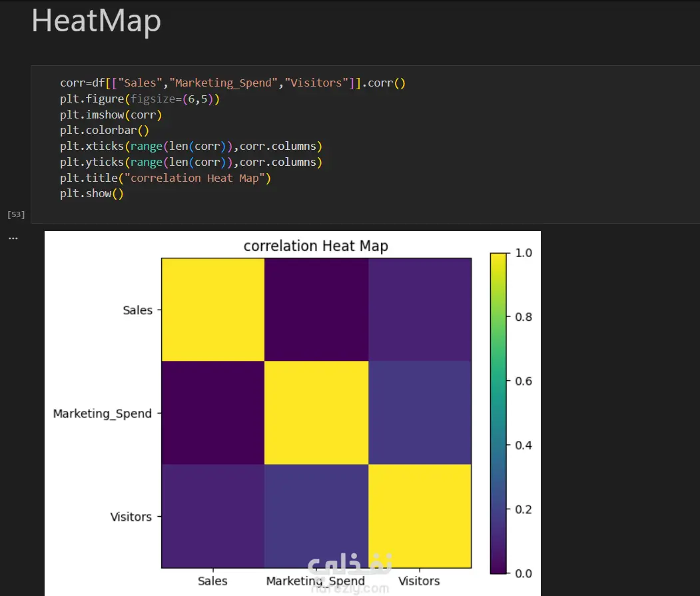Click the execution count [53] label
This screenshot has width=700, height=596.
[16, 214]
